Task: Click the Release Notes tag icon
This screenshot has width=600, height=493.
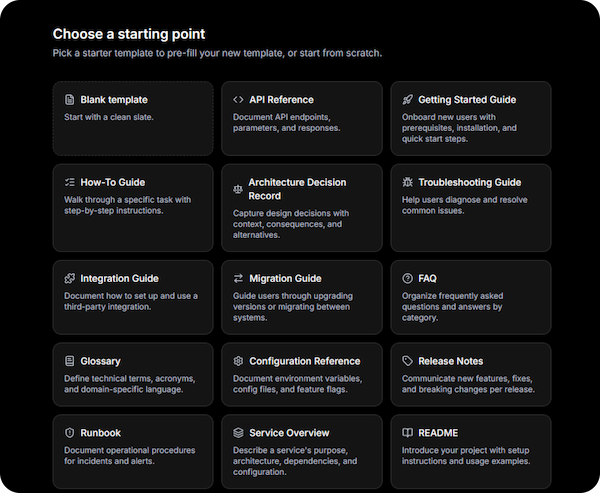Action: tap(407, 361)
